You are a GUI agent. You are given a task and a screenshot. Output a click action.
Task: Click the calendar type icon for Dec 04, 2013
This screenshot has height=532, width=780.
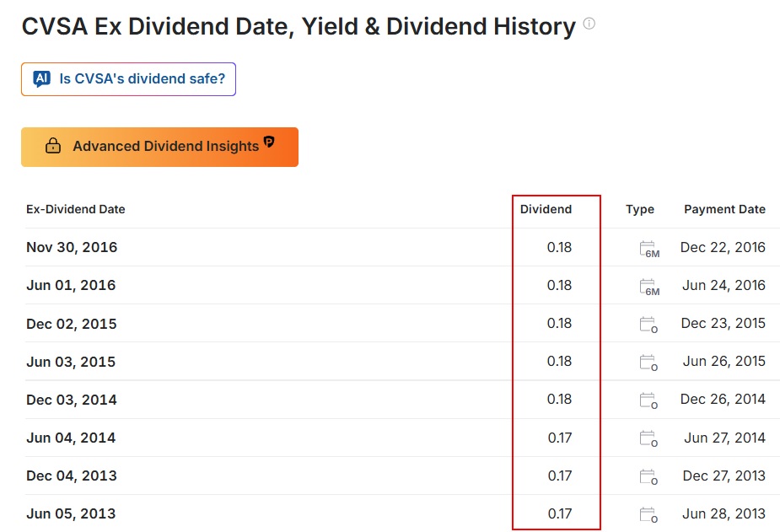point(648,476)
